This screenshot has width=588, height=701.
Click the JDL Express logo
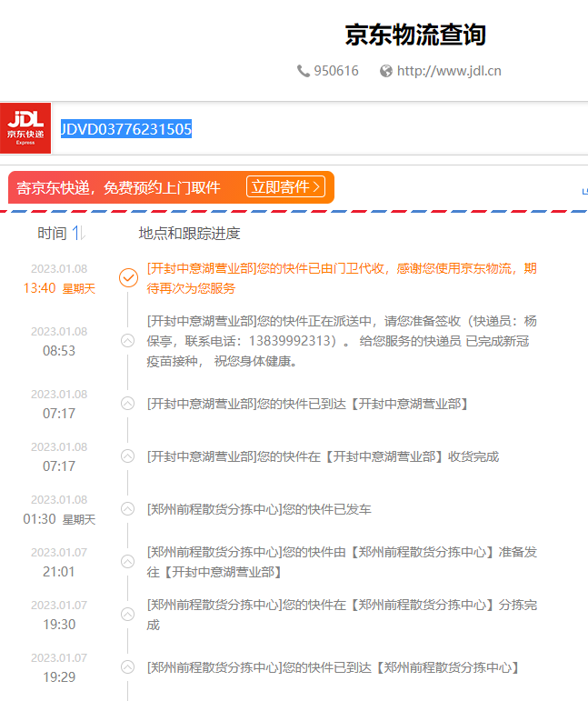pos(25,128)
